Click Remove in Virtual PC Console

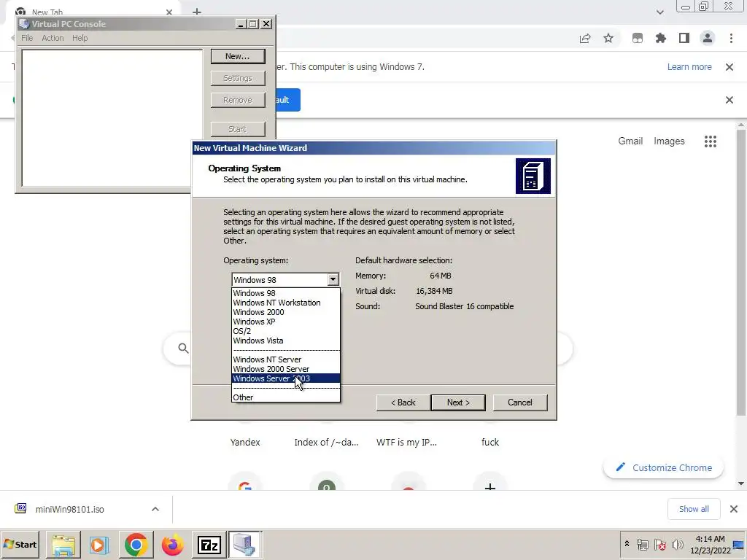click(238, 100)
